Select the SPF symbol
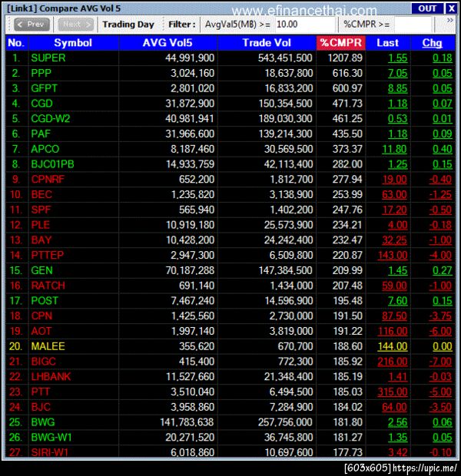The image size is (461, 476). [x=41, y=210]
